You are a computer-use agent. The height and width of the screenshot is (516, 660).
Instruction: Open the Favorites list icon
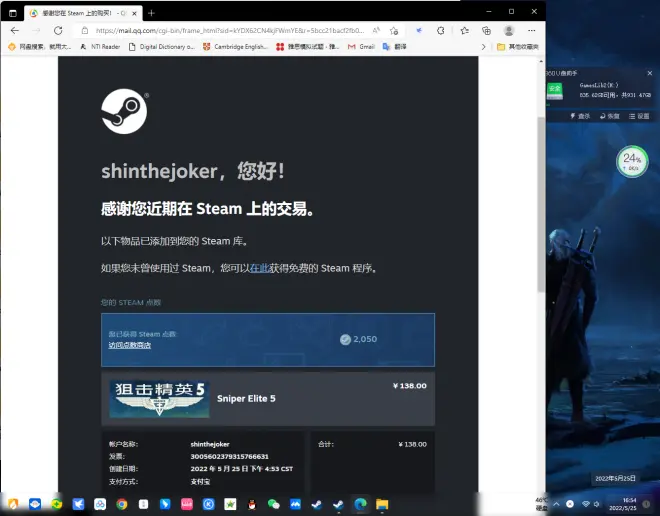[x=465, y=30]
